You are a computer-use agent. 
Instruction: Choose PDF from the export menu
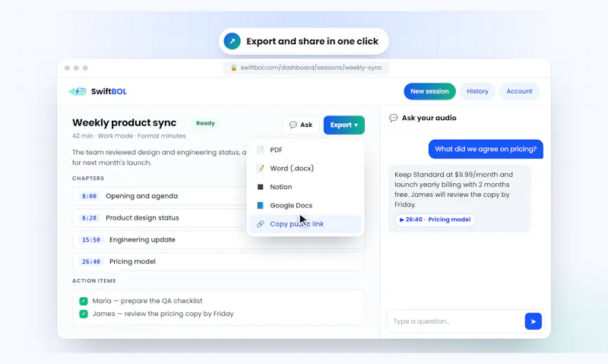(x=306, y=150)
